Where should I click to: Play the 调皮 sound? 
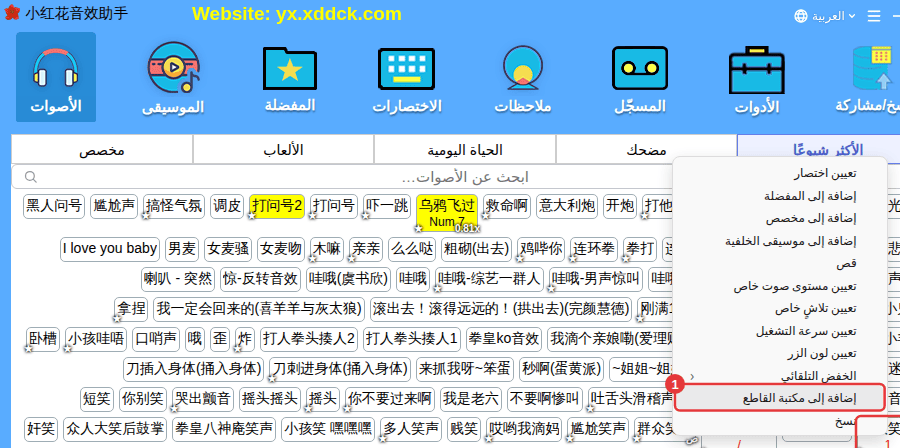click(227, 206)
